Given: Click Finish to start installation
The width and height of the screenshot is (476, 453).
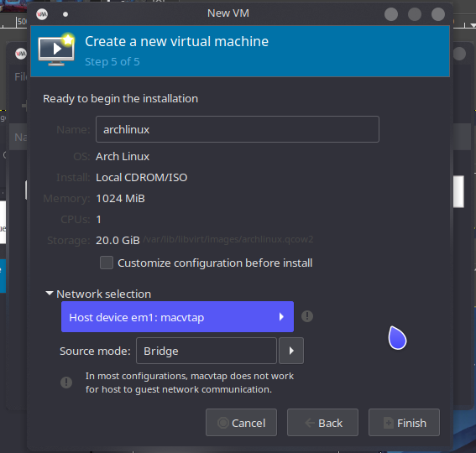Looking at the screenshot, I should 404,423.
